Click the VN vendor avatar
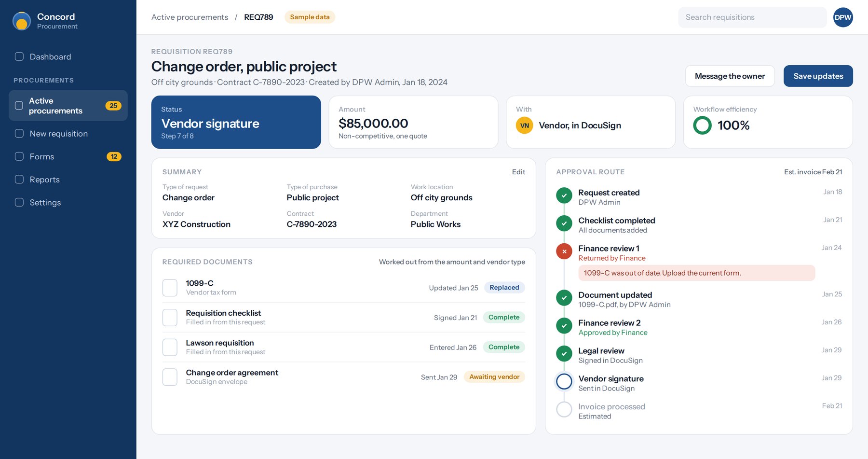This screenshot has width=868, height=459. 525,125
